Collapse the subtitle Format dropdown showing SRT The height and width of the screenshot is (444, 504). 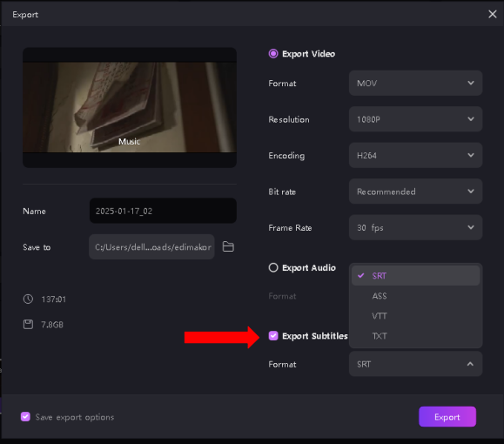[x=415, y=364]
